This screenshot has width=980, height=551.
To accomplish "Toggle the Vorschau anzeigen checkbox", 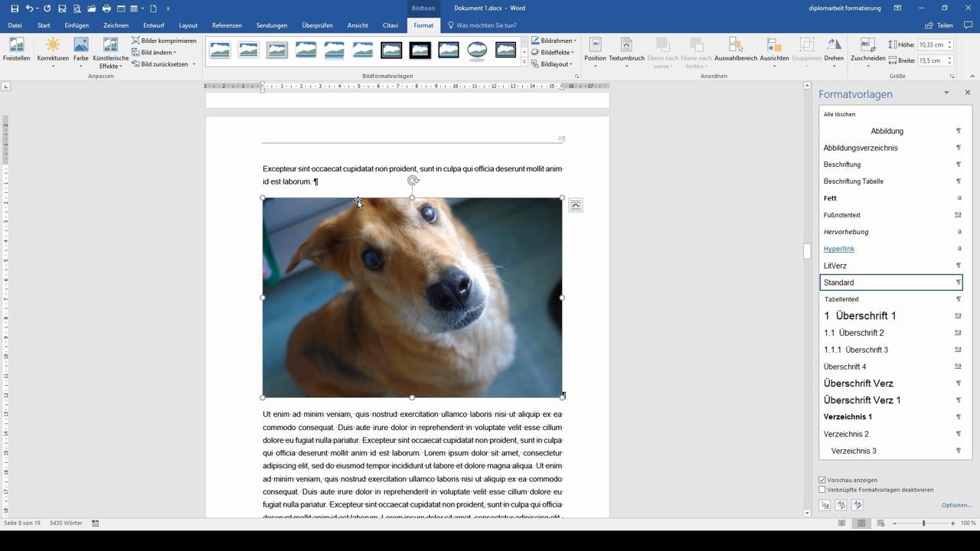I will pyautogui.click(x=822, y=480).
